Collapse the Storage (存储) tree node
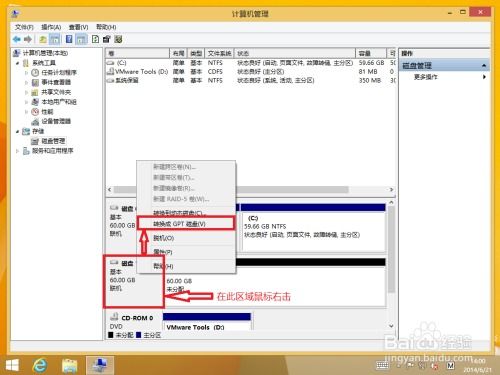Viewport: 500px width, 375px height. coord(17,131)
